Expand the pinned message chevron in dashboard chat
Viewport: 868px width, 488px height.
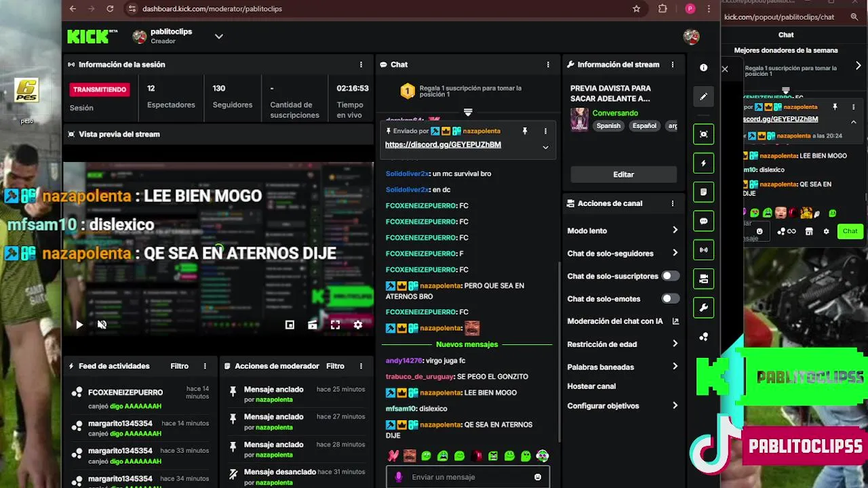point(545,147)
